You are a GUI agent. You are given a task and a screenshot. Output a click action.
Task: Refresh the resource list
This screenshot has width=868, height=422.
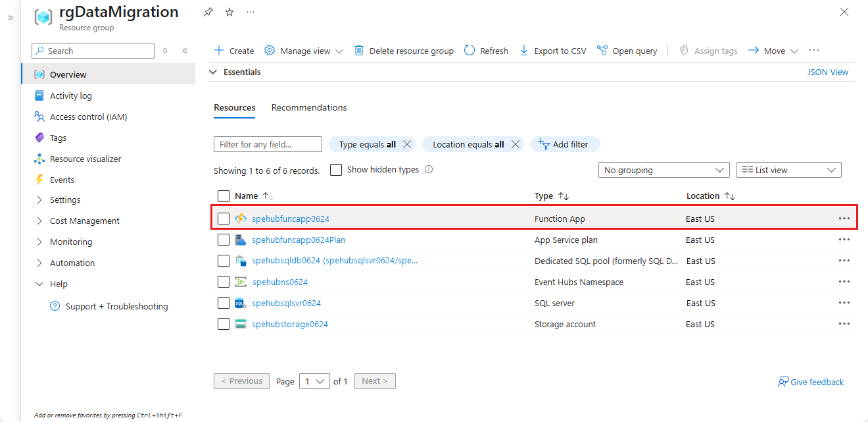tap(486, 51)
